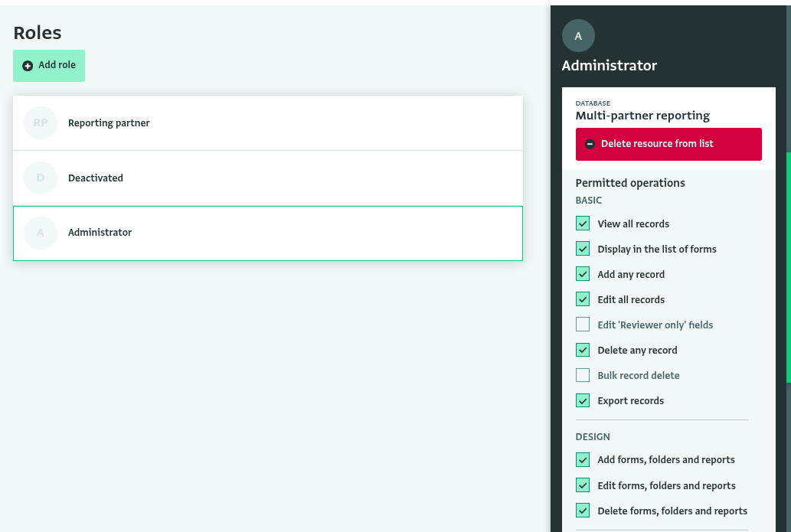The image size is (791, 532).
Task: Select the Administrator role row
Action: coord(268,233)
